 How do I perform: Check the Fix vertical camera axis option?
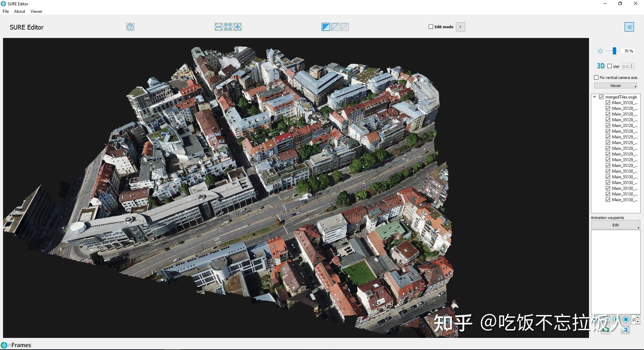click(596, 78)
